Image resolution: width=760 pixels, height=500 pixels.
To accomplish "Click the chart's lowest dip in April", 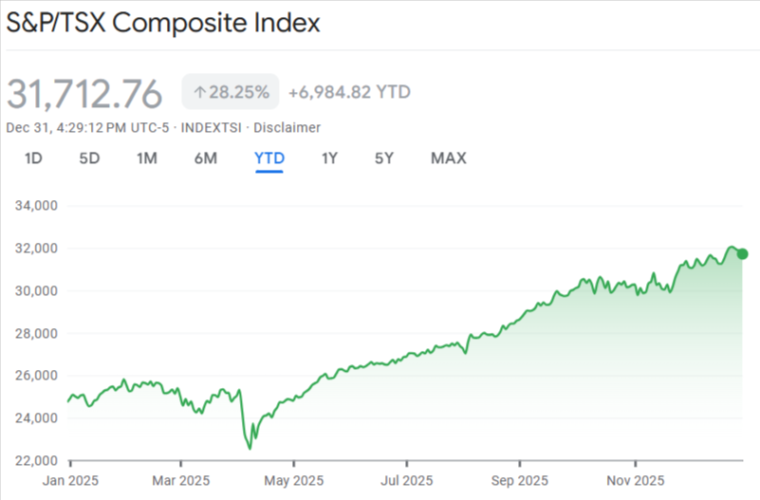I will pos(250,448).
